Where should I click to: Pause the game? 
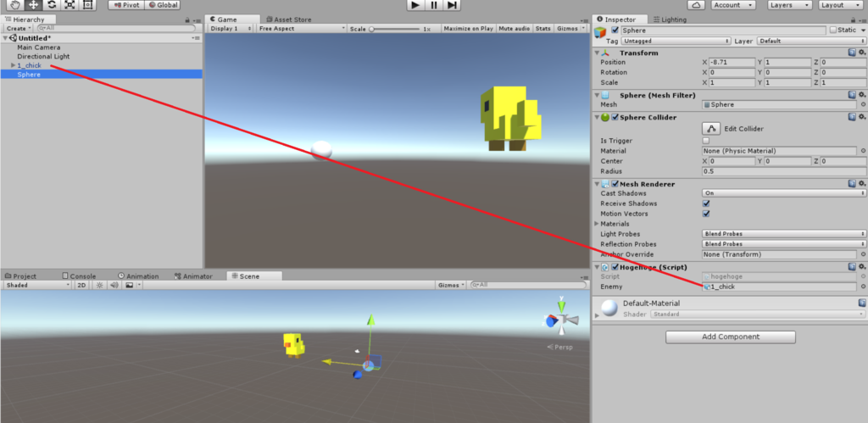point(434,5)
